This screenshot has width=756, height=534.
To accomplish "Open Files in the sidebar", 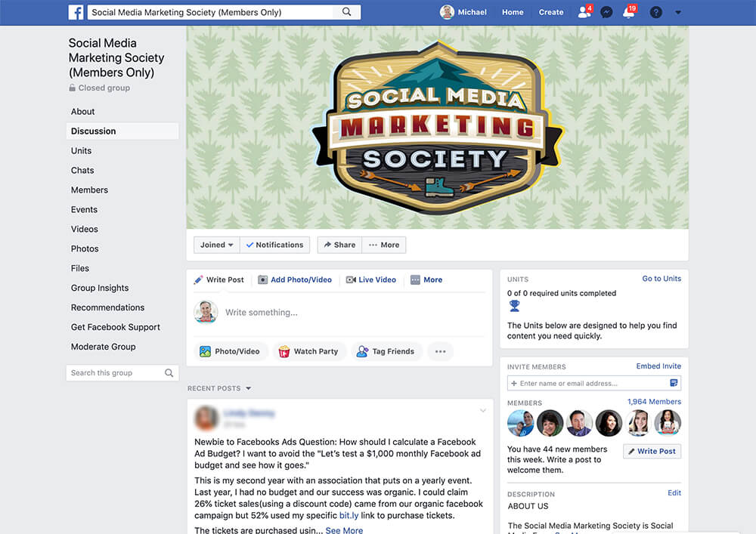I will click(80, 268).
